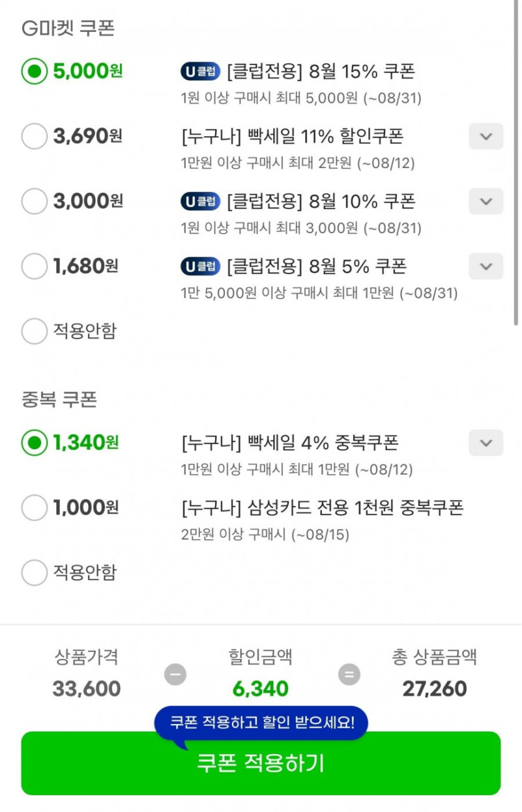Choose 적용안함 under G마켓 쿠폰

[34, 331]
